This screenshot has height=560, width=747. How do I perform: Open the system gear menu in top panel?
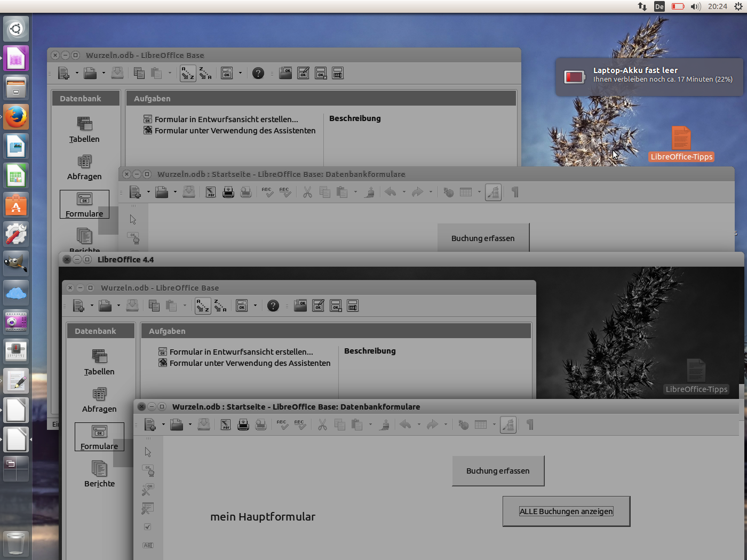coord(738,6)
